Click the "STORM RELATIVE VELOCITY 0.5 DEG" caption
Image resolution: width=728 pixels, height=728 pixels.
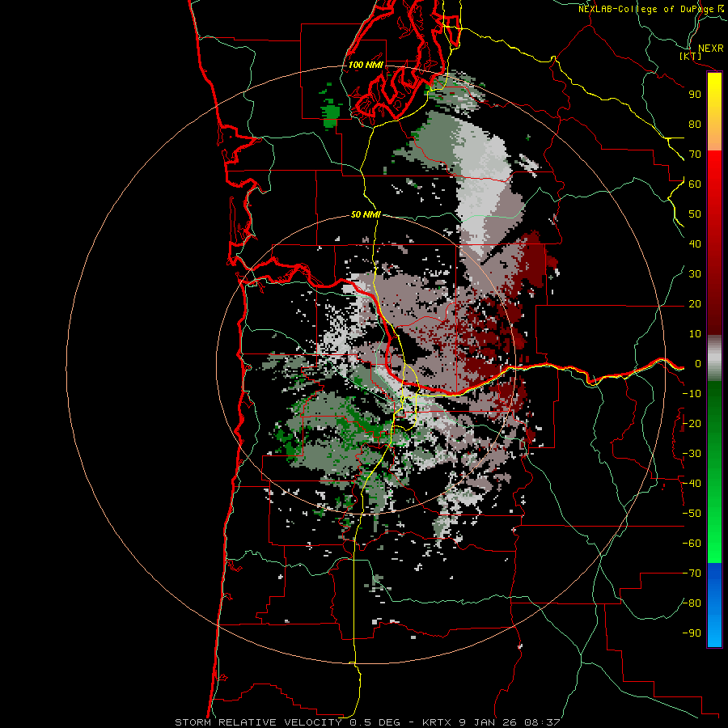tap(288, 722)
